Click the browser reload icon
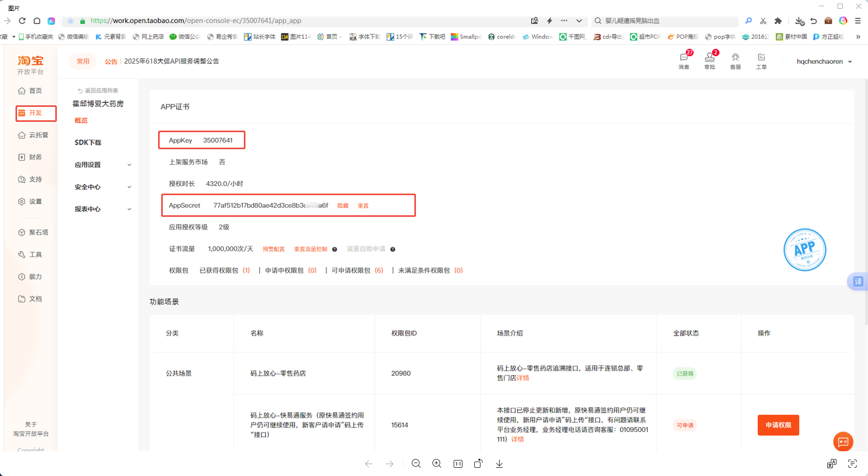Screen dimensions: 868x476 click(x=22, y=21)
